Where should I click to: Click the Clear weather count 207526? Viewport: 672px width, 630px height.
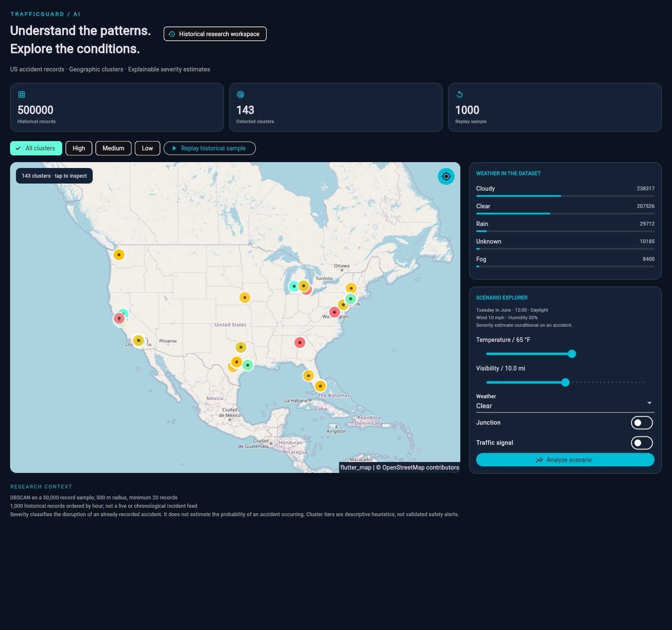(646, 206)
